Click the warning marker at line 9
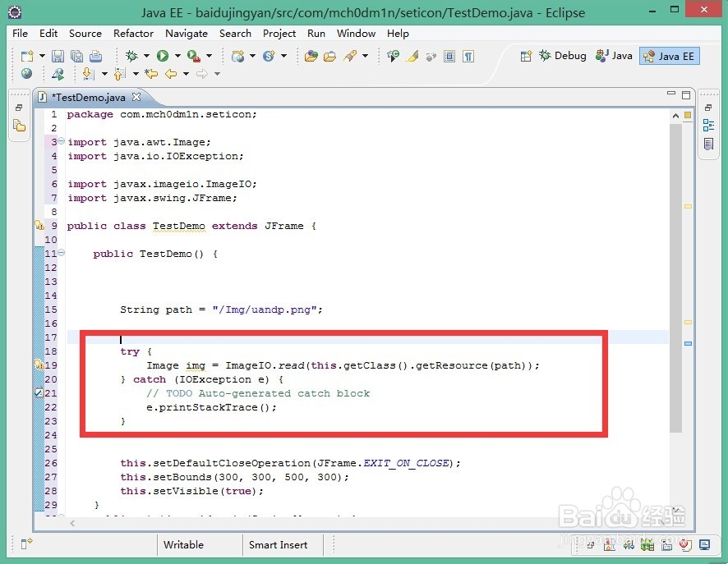728x564 pixels. point(39,226)
